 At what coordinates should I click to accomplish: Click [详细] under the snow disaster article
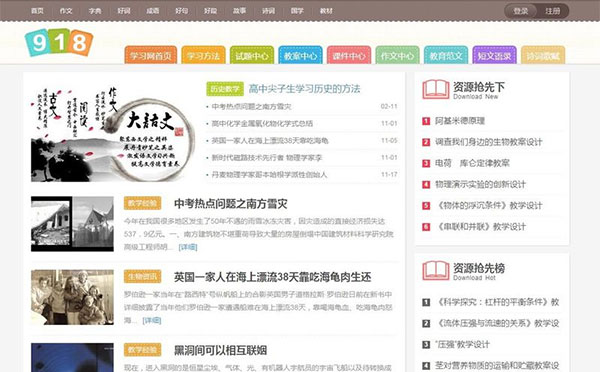tap(188, 247)
